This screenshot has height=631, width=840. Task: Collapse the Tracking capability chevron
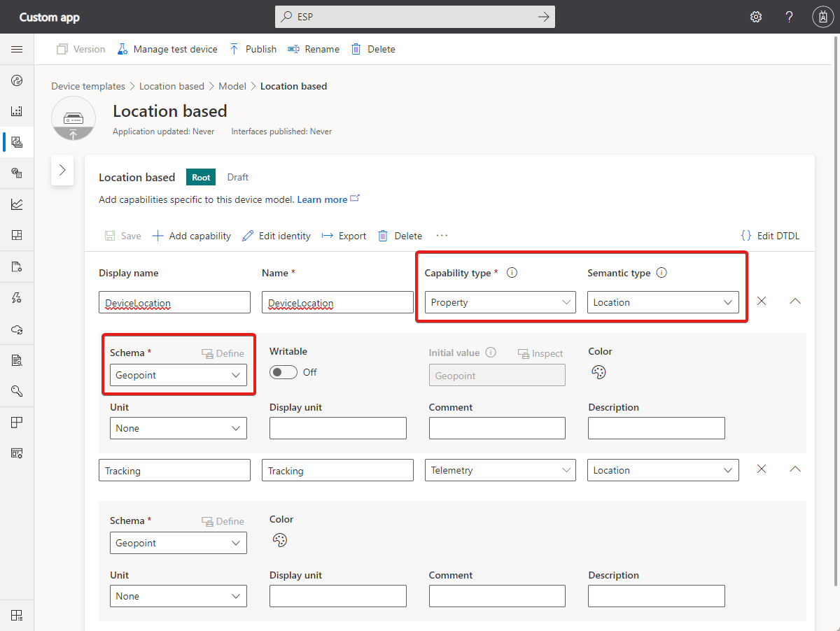click(794, 469)
